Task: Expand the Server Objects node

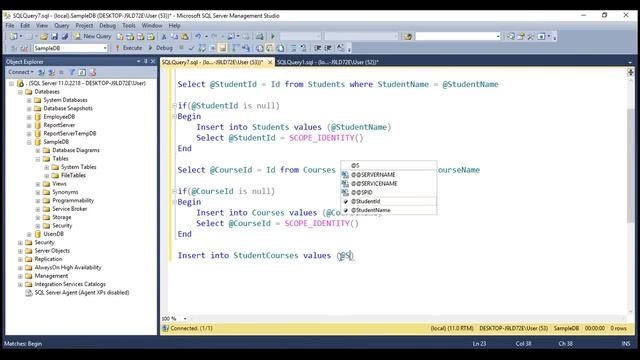Action: [20, 251]
